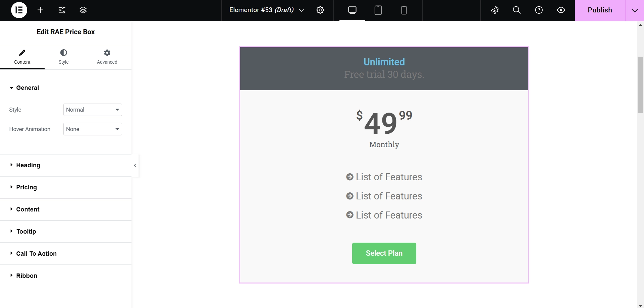644x308 pixels.
Task: Open What's New megaphone icon
Action: [x=495, y=10]
